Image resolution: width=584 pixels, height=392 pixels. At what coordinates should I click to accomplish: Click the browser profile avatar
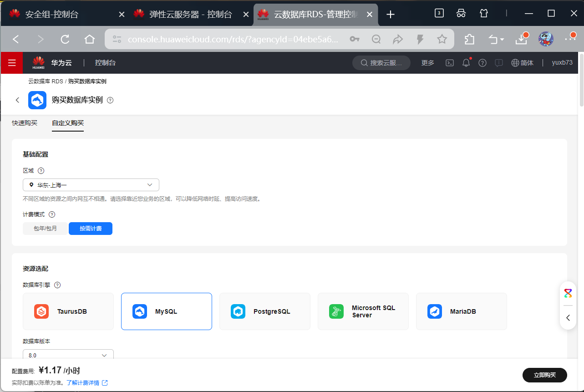[546, 39]
